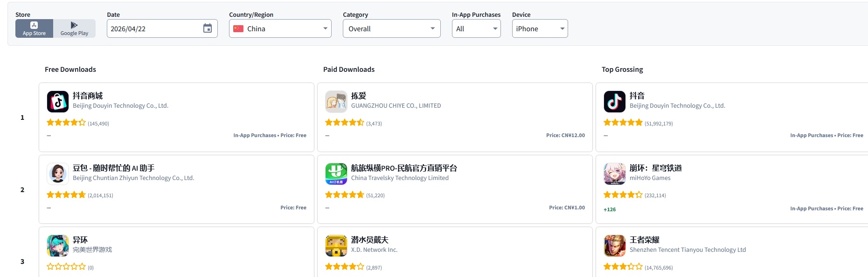The height and width of the screenshot is (277, 868).
Task: Click the 拣爱 star rating with 3,473 reviews
Action: click(345, 123)
